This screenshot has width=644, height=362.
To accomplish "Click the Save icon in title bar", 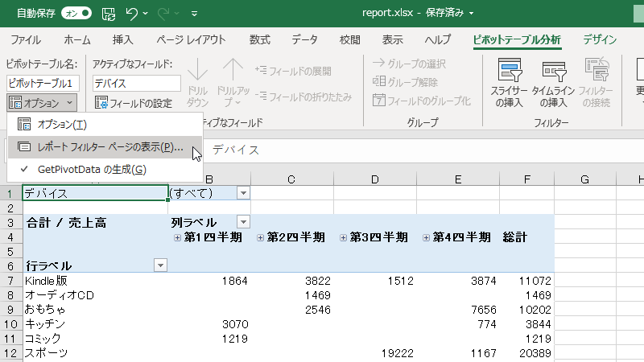I will pos(109,14).
